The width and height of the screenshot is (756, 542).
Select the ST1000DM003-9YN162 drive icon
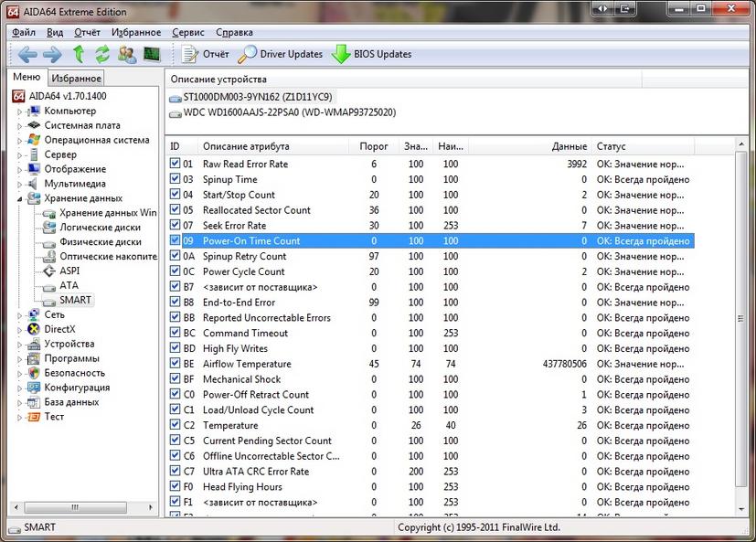(175, 98)
